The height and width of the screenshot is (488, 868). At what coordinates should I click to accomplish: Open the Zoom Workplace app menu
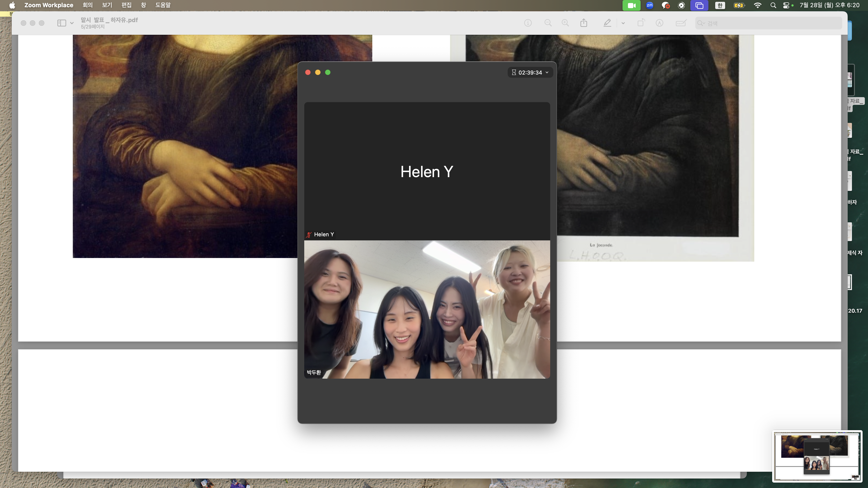(x=49, y=5)
